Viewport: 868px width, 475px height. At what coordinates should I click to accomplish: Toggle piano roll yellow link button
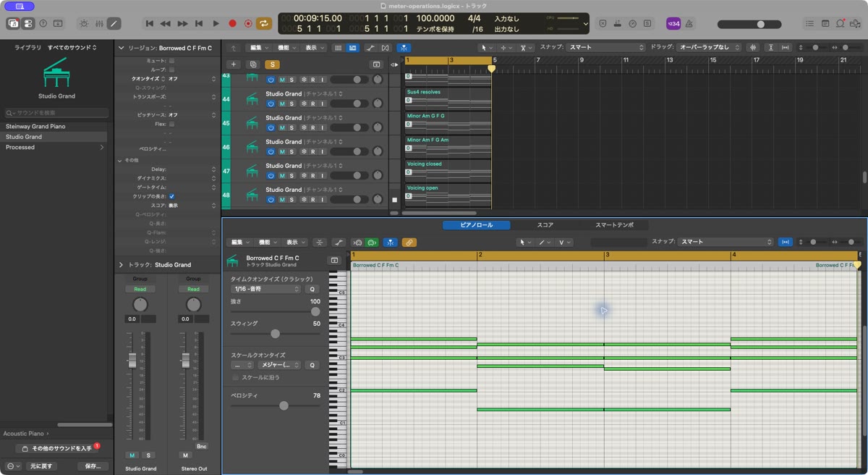(409, 243)
